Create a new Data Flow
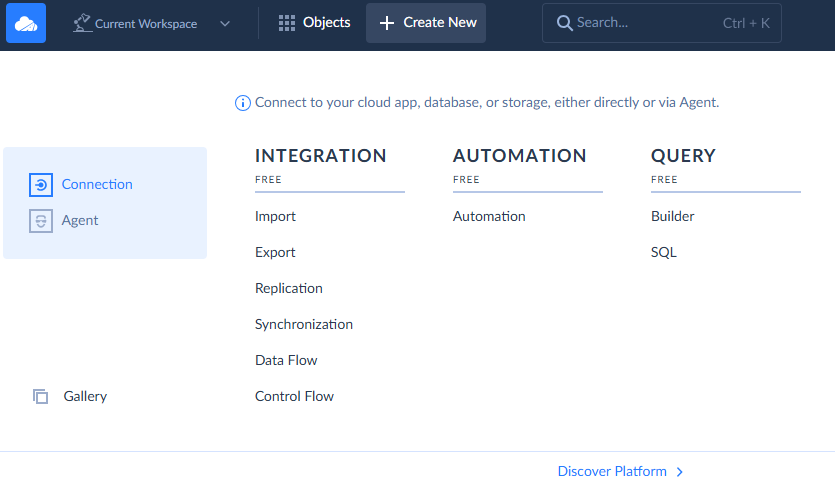The height and width of the screenshot is (490, 835). (286, 361)
